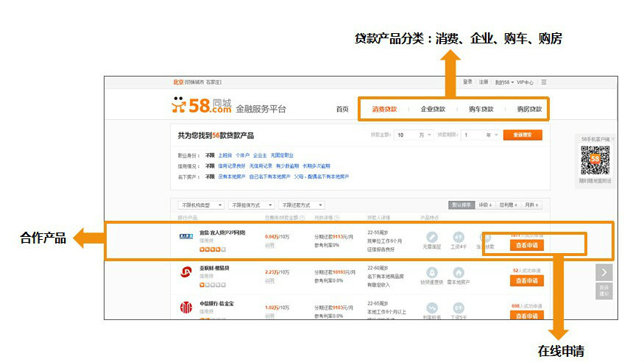Click the star rating of 亚联财 楼易贷

[213, 285]
